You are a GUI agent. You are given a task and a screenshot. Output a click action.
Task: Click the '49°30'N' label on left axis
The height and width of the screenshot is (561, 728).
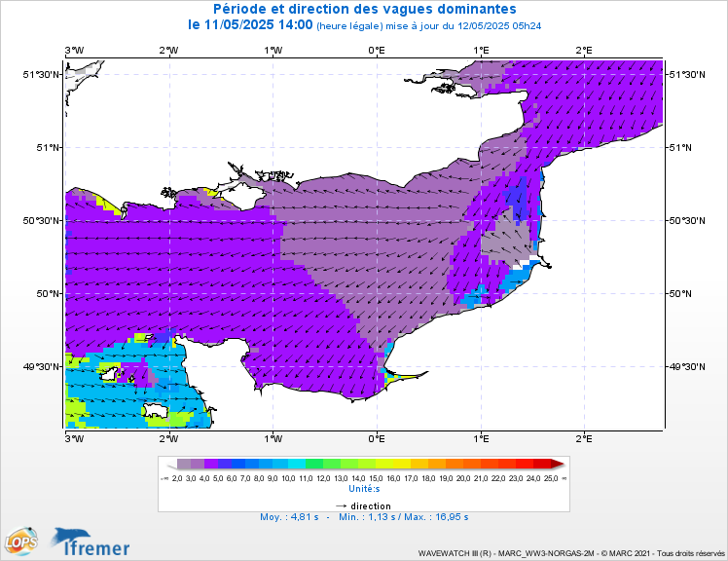(41, 367)
